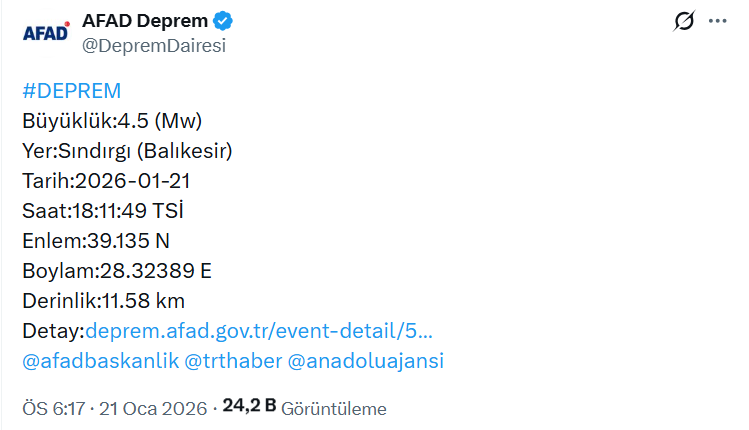The height and width of the screenshot is (430, 749).
Task: Click the Enlem 39.135 N text line
Action: 98,241
